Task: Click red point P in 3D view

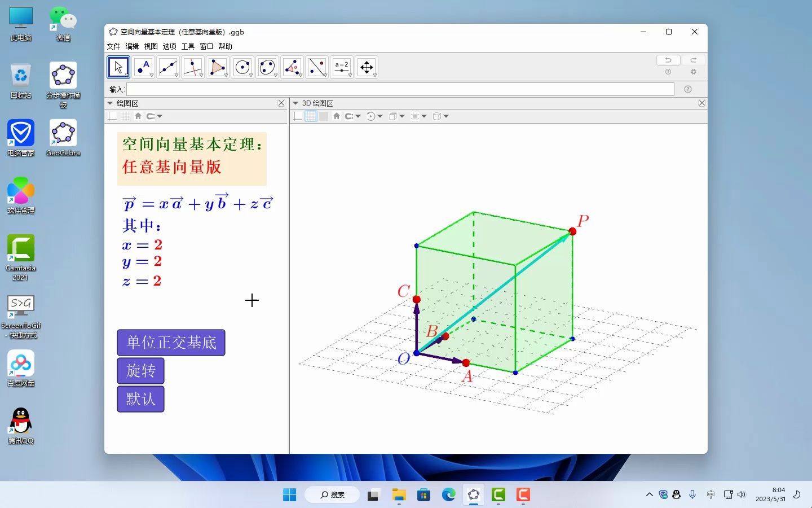Action: (573, 231)
